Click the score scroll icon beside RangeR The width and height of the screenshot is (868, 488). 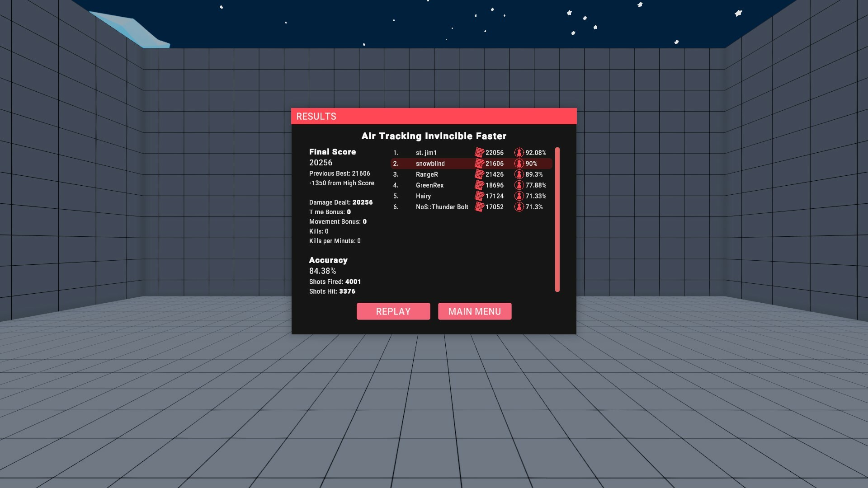(x=479, y=174)
